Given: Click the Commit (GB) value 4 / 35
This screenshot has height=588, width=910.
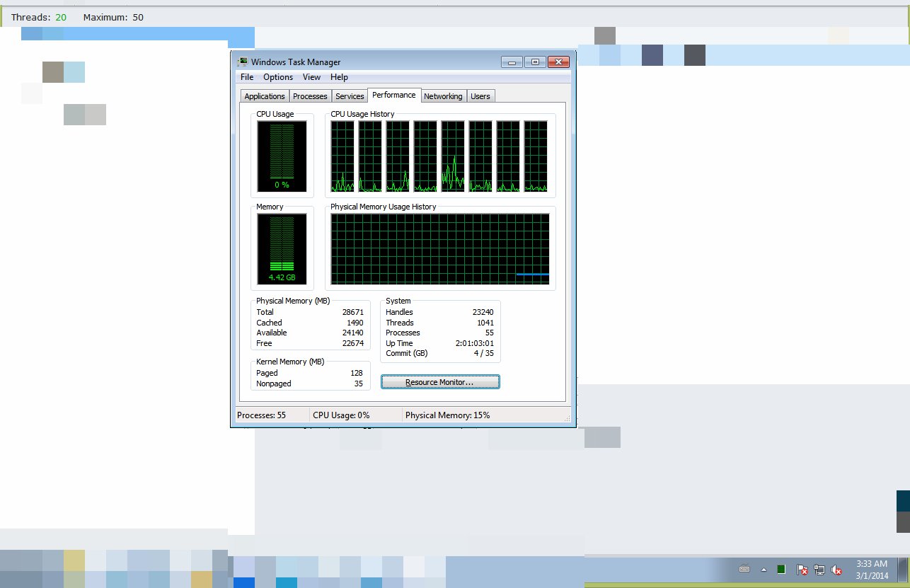Looking at the screenshot, I should coord(484,353).
